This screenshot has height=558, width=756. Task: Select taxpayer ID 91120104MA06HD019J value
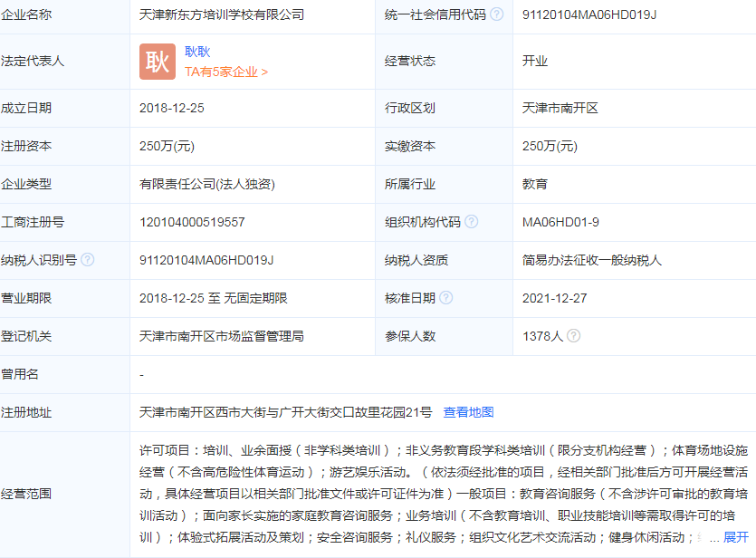click(x=206, y=261)
